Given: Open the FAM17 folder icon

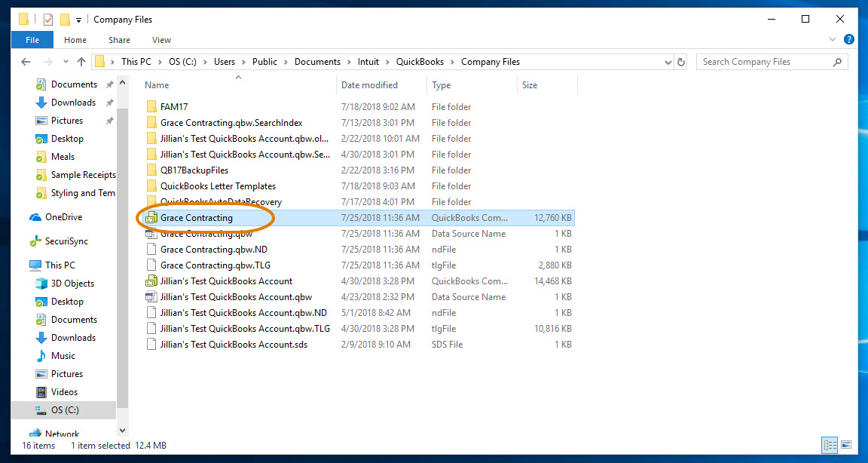Looking at the screenshot, I should pos(151,107).
